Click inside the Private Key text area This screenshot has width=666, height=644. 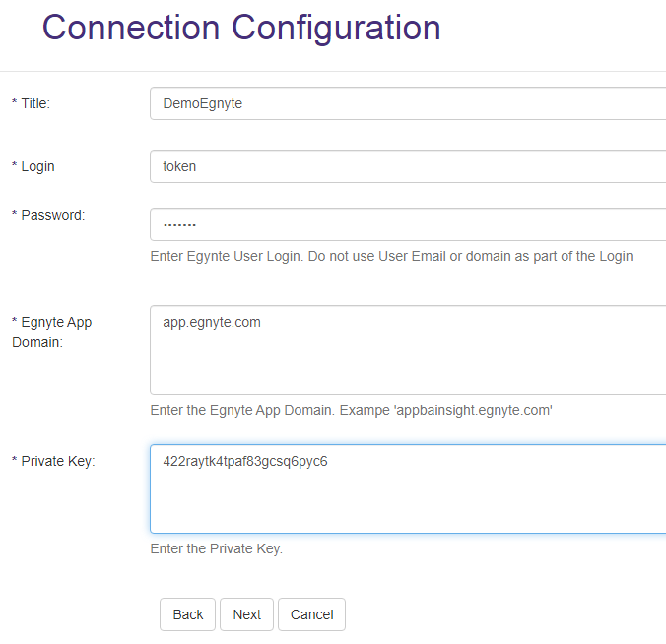408,488
